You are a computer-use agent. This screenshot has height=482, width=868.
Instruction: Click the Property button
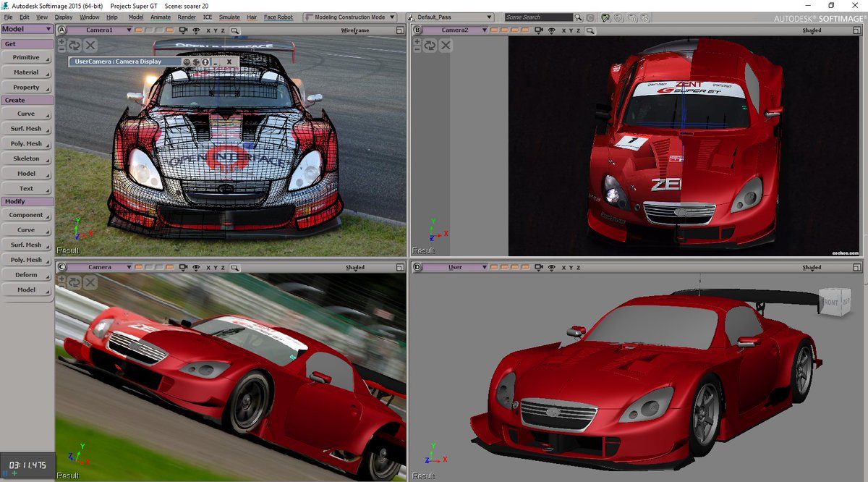coord(27,87)
